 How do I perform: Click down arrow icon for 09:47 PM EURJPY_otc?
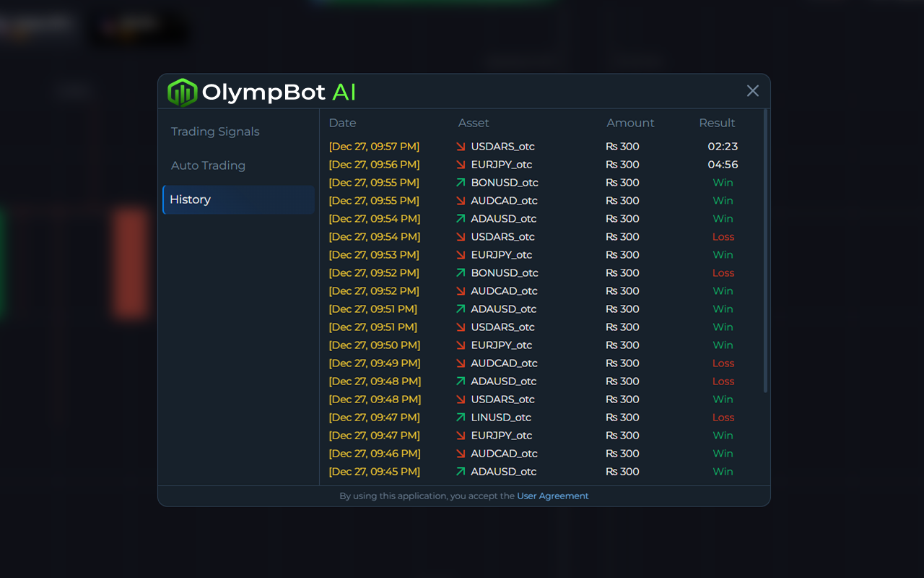pos(461,436)
